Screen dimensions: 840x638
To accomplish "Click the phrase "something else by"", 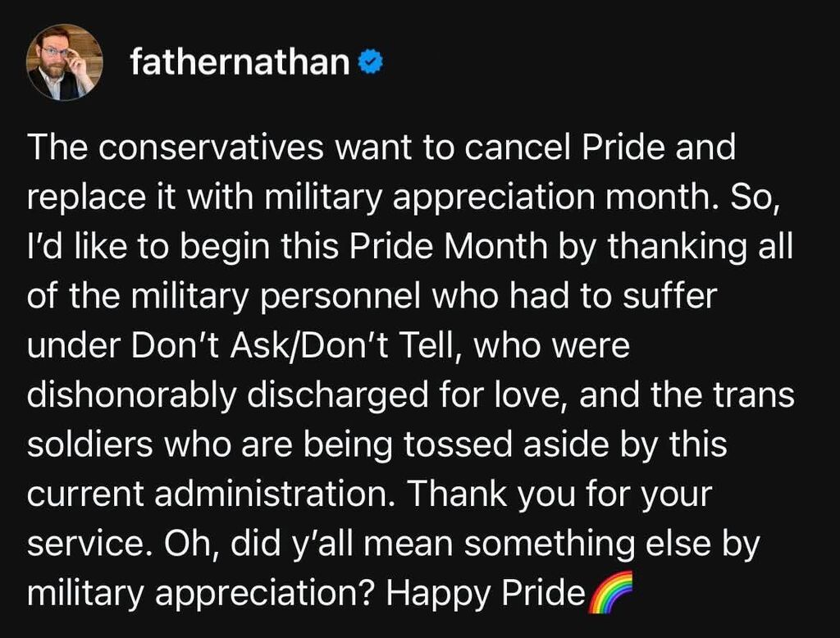I will (612, 544).
